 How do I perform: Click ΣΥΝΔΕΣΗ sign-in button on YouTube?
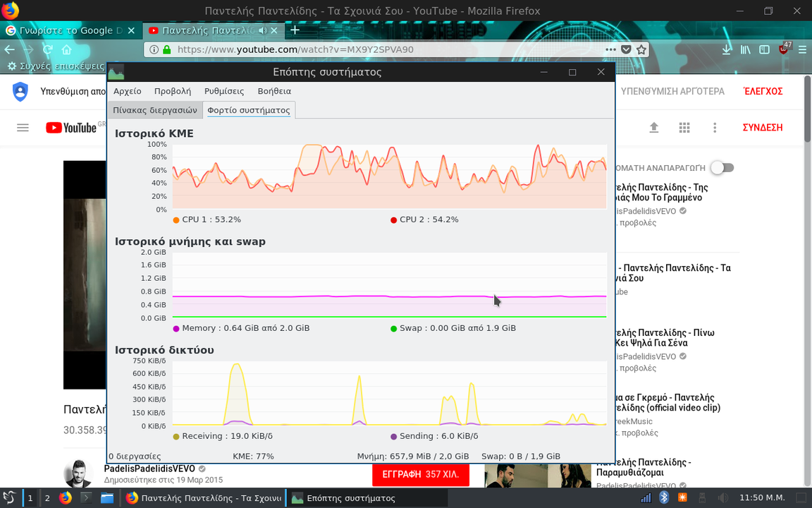click(x=762, y=128)
